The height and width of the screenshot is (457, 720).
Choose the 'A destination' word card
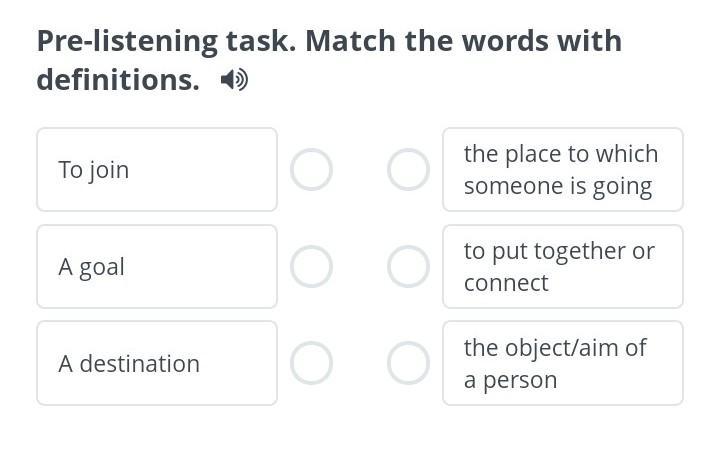coord(157,364)
